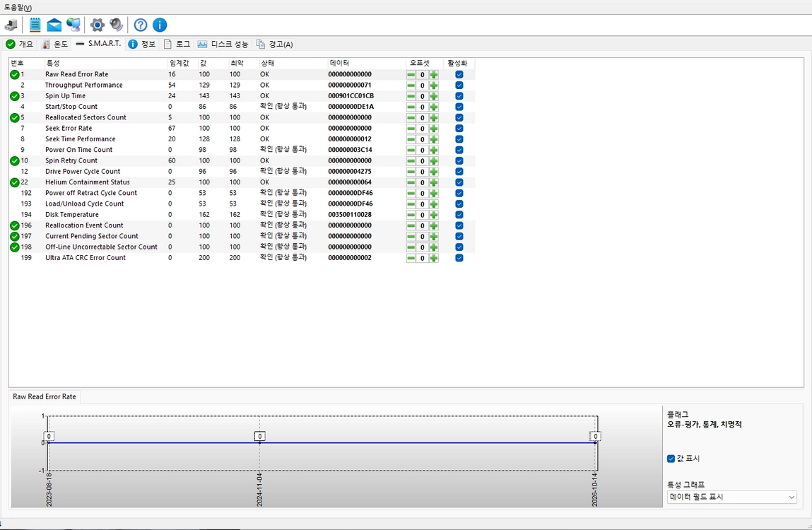The width and height of the screenshot is (812, 530).
Task: Click minus icon on Ultra ATA CRC Error Count
Action: coord(411,258)
